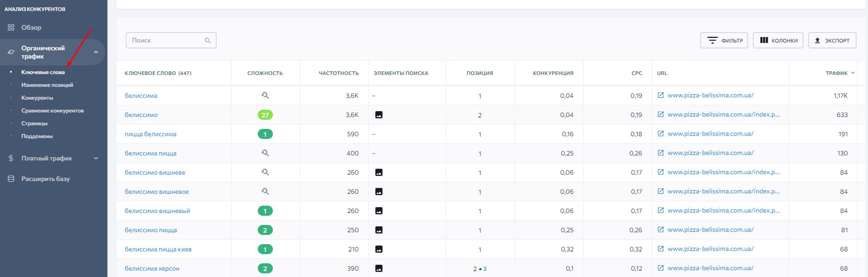Open external link icon for пицца белиссима URL
Image resolution: width=868 pixels, height=277 pixels.
tap(660, 134)
